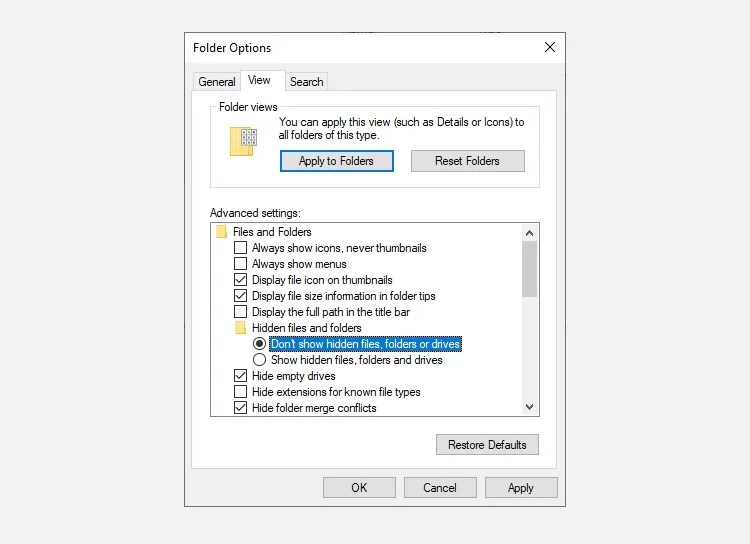750x544 pixels.
Task: Click Reset Folders button
Action: pyautogui.click(x=467, y=161)
